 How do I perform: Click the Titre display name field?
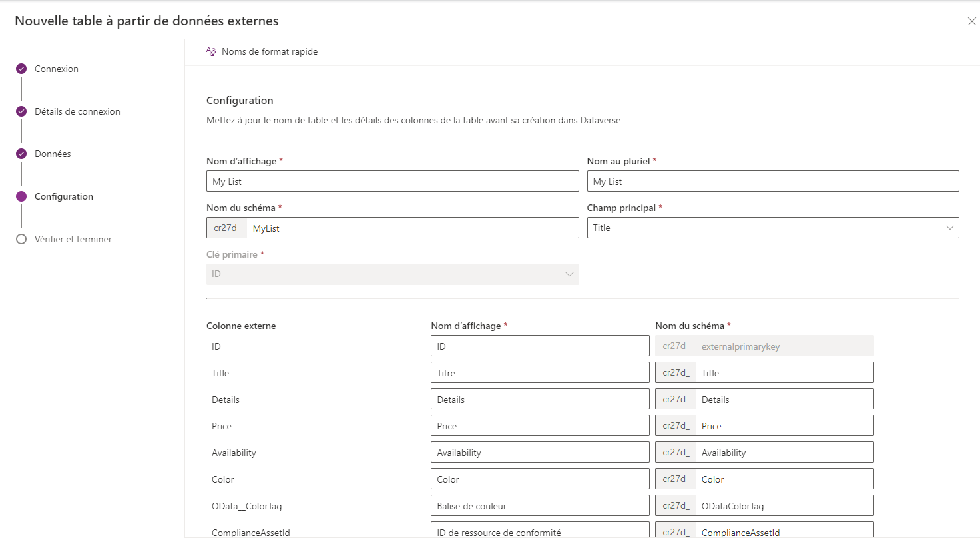540,372
